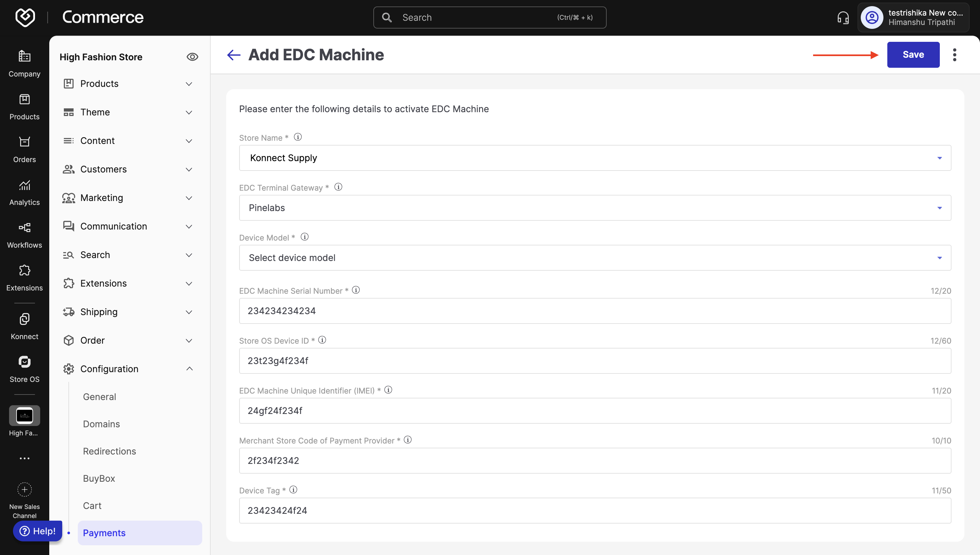980x555 pixels.
Task: Open Analytics from the left rail
Action: coord(24,192)
